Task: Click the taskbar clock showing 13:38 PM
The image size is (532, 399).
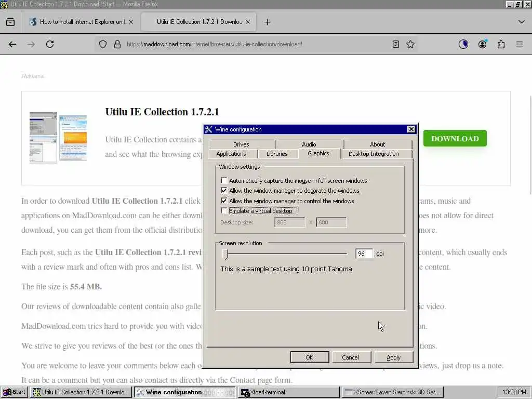Action: [514, 392]
